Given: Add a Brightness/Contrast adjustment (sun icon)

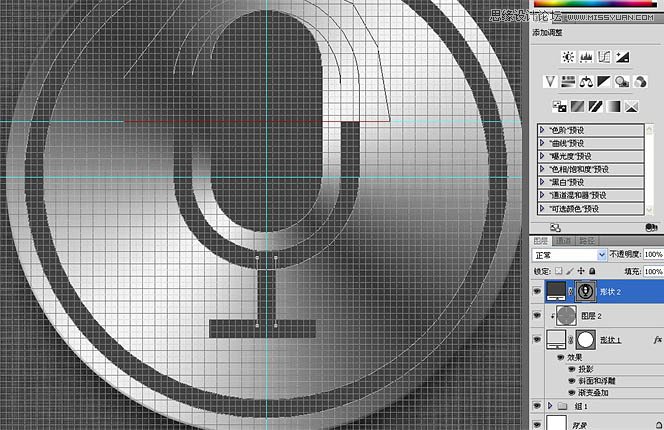Looking at the screenshot, I should click(x=568, y=57).
